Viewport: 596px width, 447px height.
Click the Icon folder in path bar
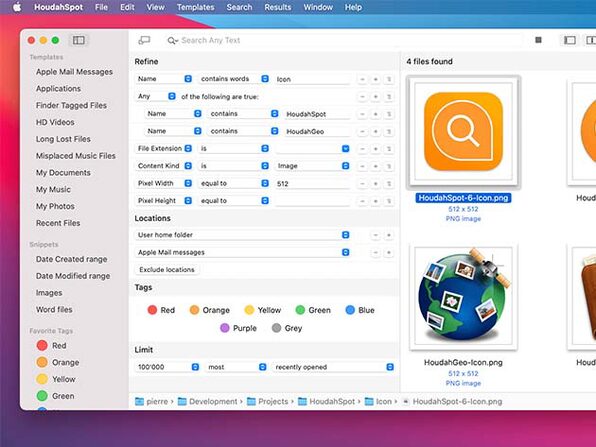(x=378, y=401)
